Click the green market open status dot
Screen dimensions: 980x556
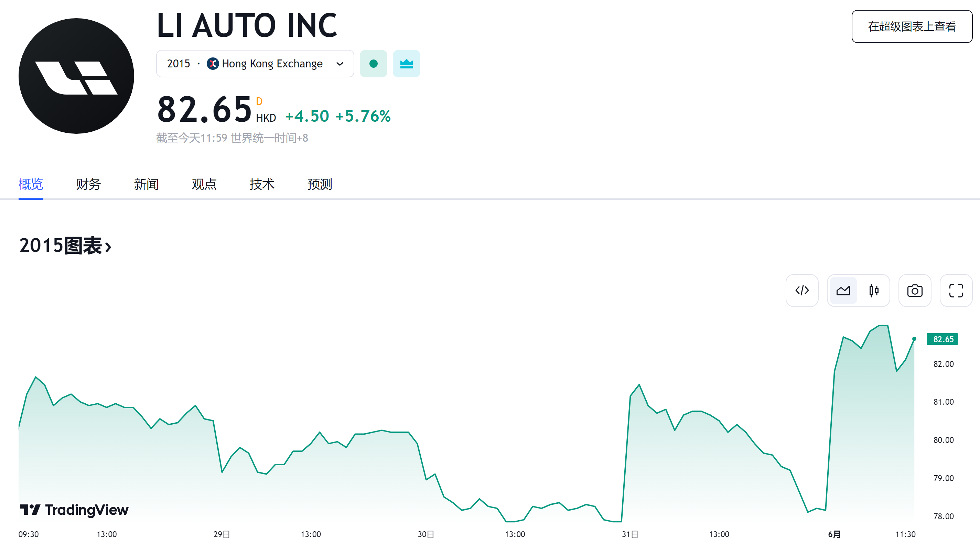[x=373, y=64]
